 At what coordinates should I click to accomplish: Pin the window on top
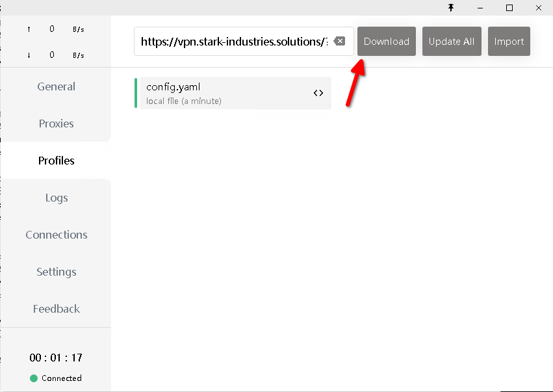click(x=451, y=8)
